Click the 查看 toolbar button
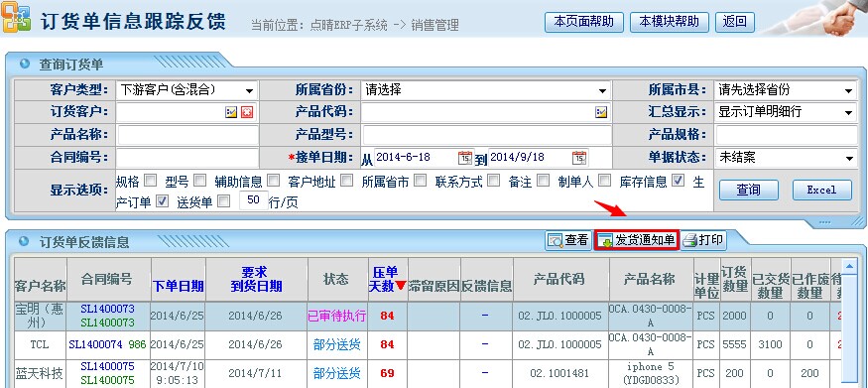868x388 pixels. [568, 240]
